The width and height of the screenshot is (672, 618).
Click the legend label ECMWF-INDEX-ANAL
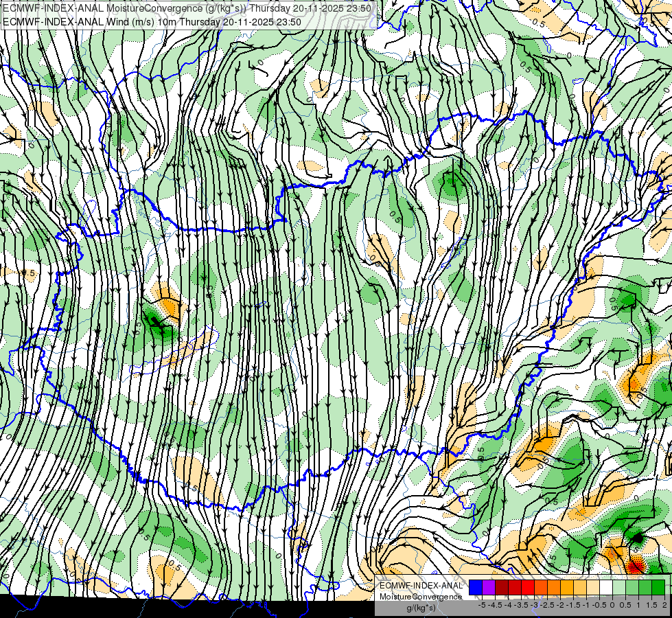(x=421, y=586)
